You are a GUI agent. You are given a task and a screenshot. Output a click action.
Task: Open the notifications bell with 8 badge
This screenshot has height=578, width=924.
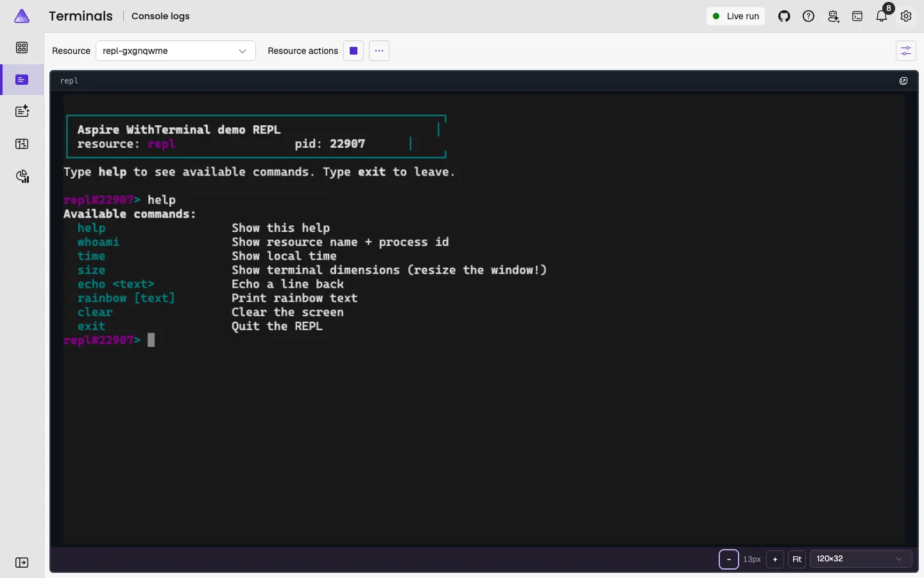tap(882, 15)
